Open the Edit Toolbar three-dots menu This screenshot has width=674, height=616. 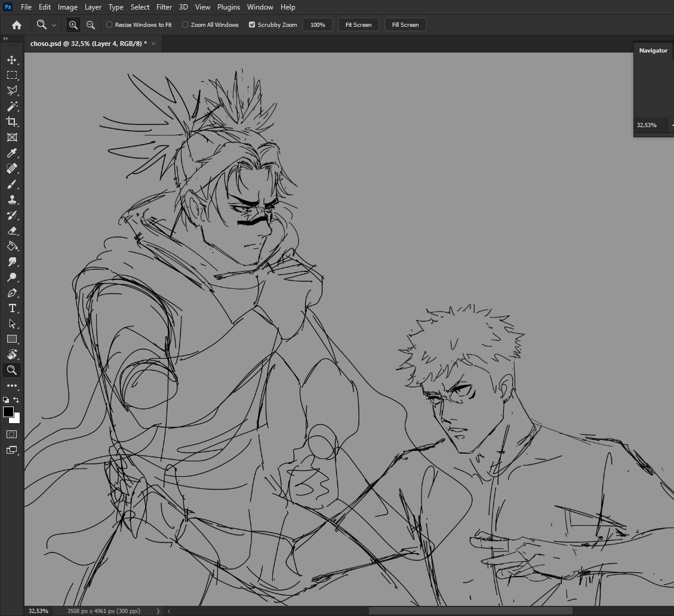point(12,386)
